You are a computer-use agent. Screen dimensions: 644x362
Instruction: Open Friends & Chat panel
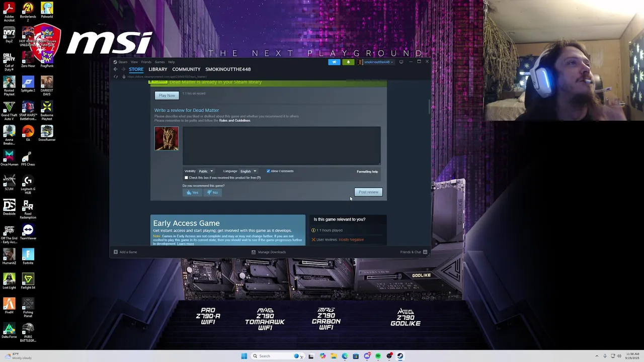coord(414,252)
